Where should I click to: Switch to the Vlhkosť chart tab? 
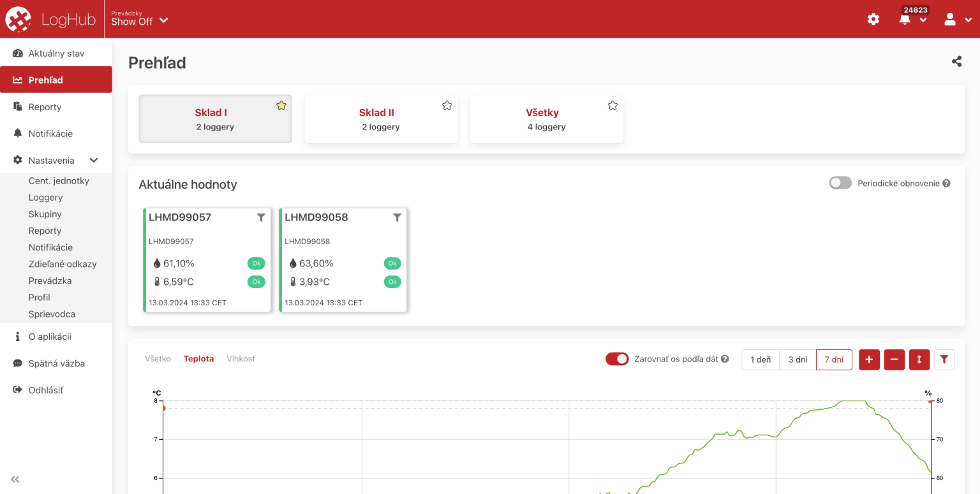pos(241,358)
